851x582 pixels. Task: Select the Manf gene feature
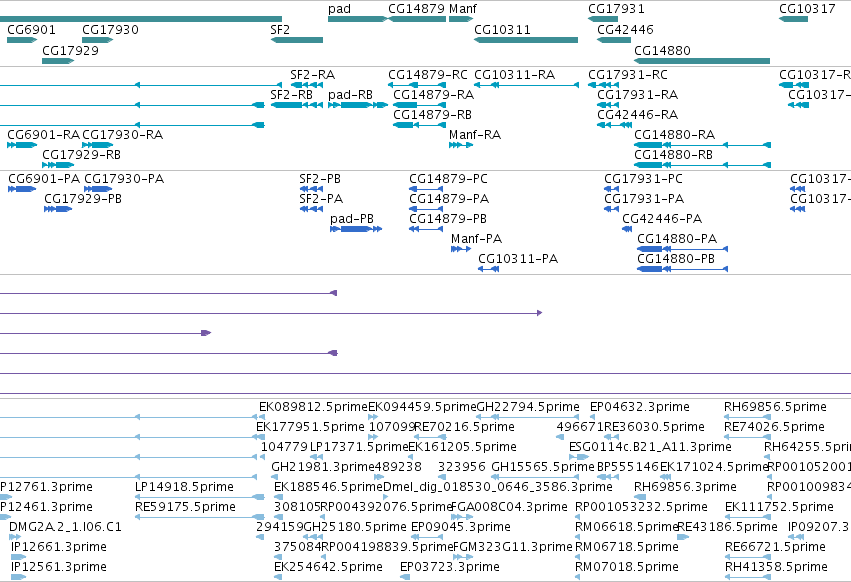(x=461, y=19)
